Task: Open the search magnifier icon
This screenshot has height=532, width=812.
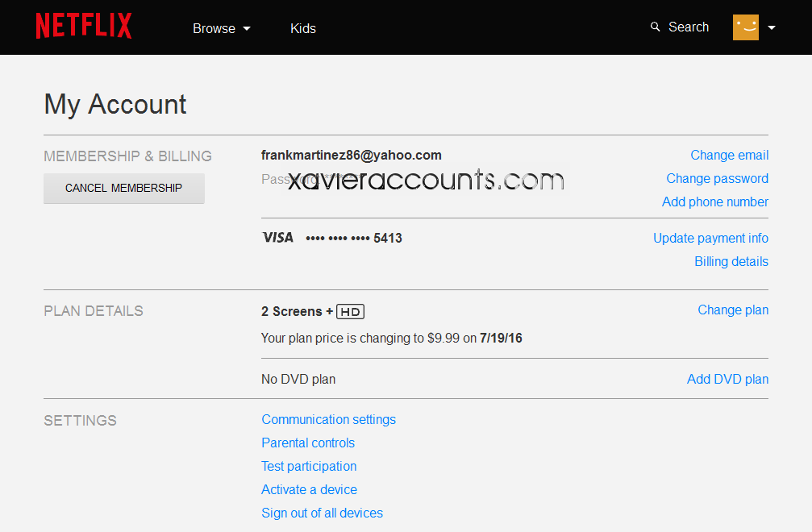Action: click(655, 27)
